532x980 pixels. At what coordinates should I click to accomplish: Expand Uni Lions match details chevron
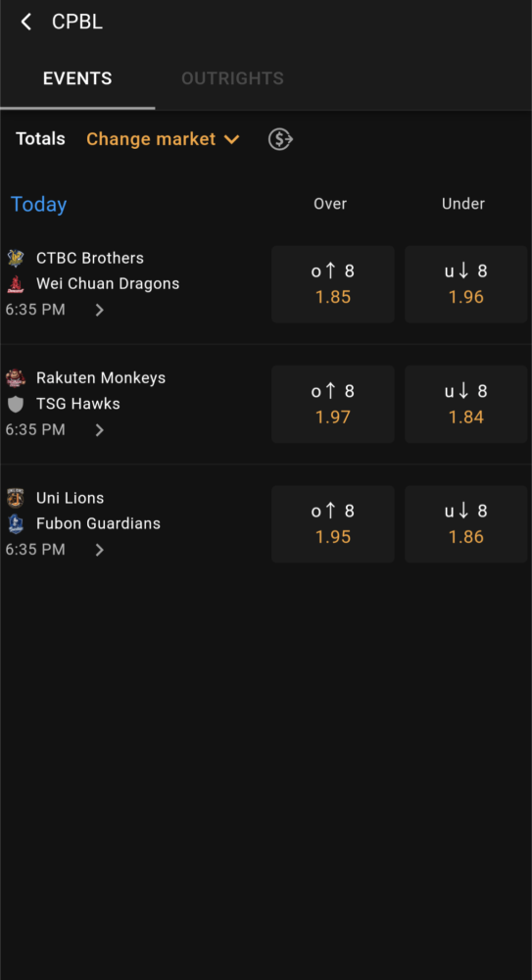(99, 550)
